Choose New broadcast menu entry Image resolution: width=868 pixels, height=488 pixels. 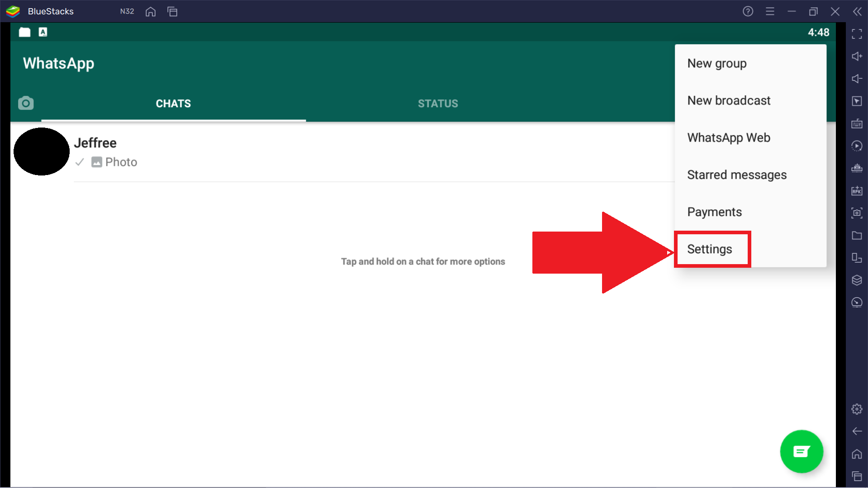click(x=750, y=100)
